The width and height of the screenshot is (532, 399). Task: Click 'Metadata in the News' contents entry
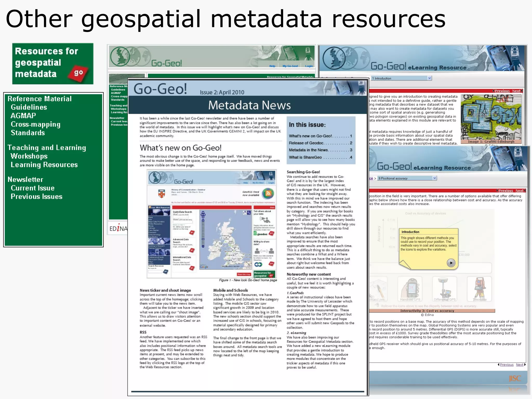tap(320, 150)
